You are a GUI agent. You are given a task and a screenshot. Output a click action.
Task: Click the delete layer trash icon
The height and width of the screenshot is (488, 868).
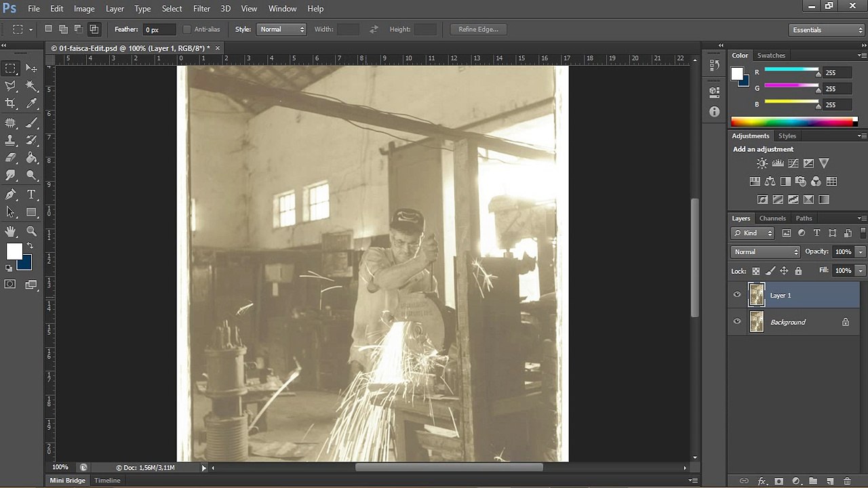[x=847, y=481]
